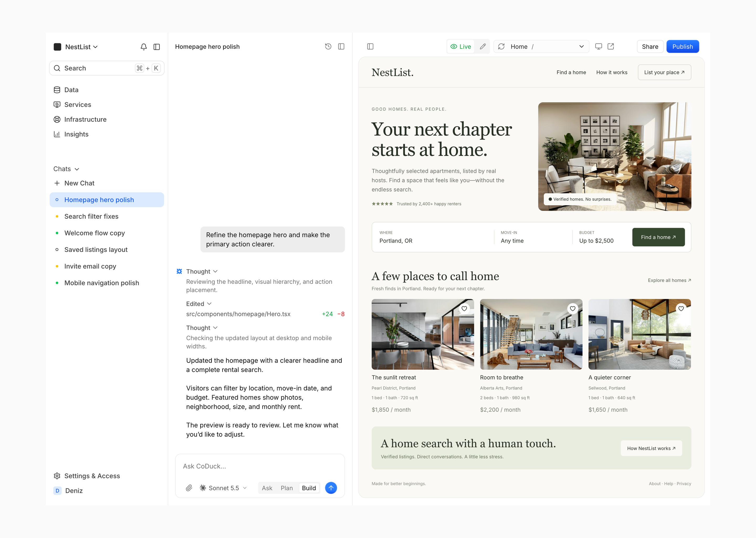Click the Thought sparkle icon
756x538 pixels.
(179, 271)
